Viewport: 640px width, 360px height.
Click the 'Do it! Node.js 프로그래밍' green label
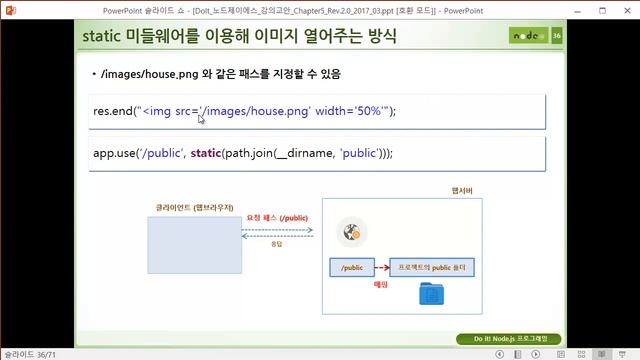(509, 339)
